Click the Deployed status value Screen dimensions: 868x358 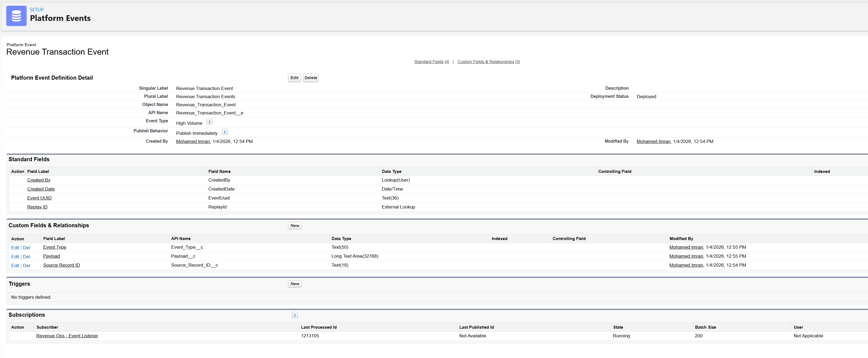[646, 97]
